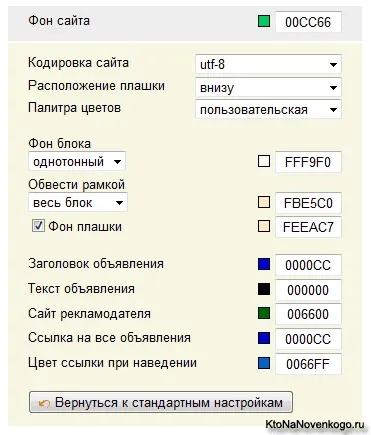Click the Палитра цветов label

click(74, 108)
